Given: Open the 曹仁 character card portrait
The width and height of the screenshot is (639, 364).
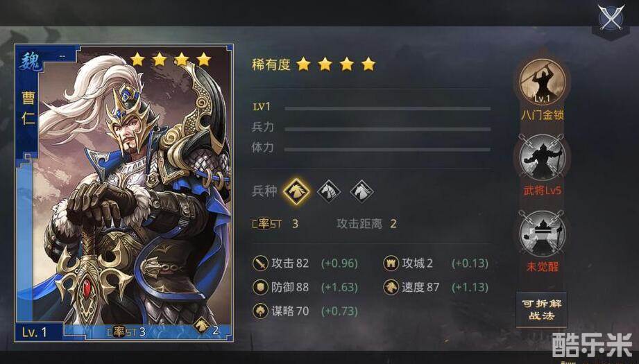Looking at the screenshot, I should (124, 193).
